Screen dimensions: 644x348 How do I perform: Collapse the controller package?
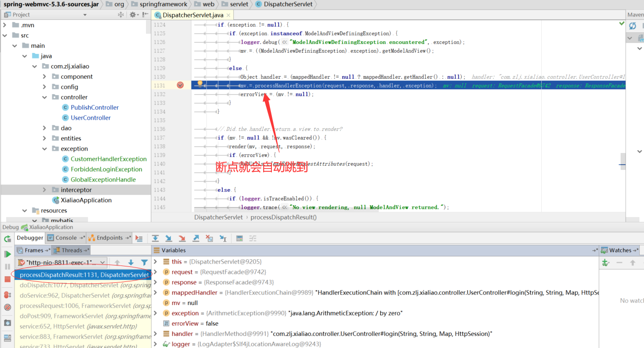[44, 97]
